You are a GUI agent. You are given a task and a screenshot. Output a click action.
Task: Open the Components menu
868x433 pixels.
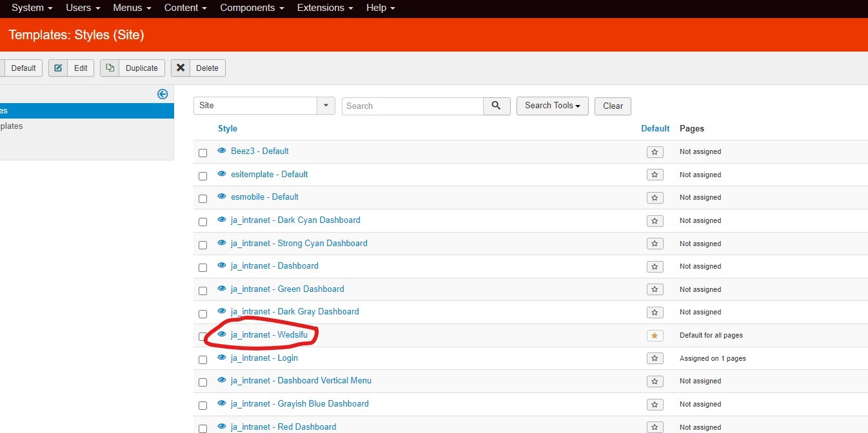coord(252,8)
